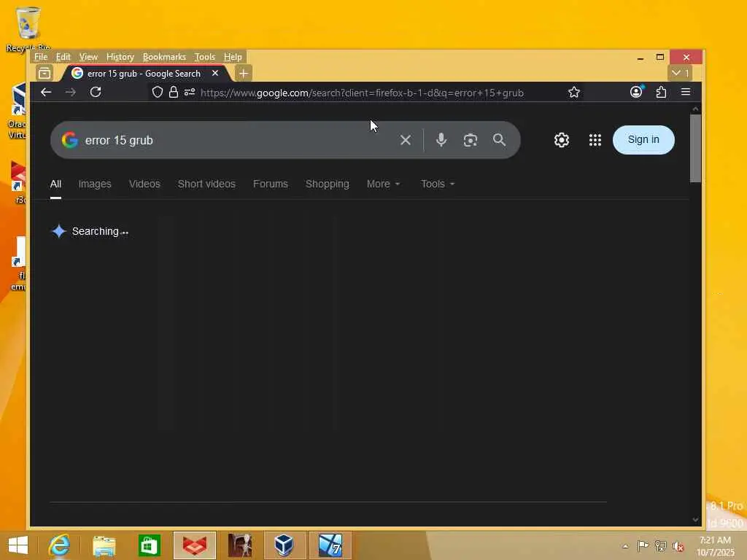Click the padlock site security icon

[x=174, y=93]
